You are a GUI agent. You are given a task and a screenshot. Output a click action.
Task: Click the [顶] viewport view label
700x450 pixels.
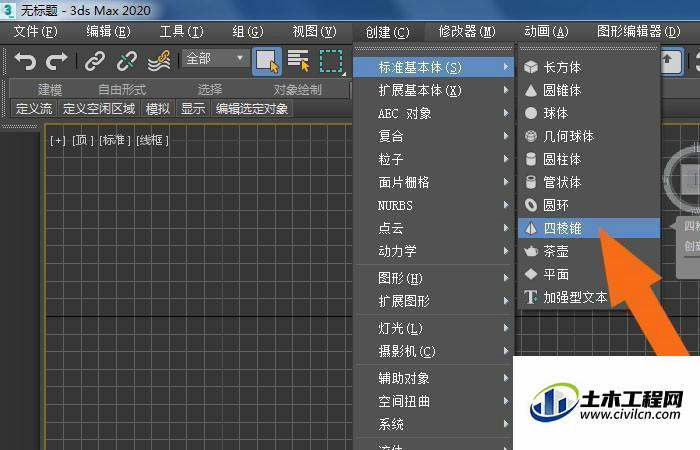pyautogui.click(x=83, y=141)
